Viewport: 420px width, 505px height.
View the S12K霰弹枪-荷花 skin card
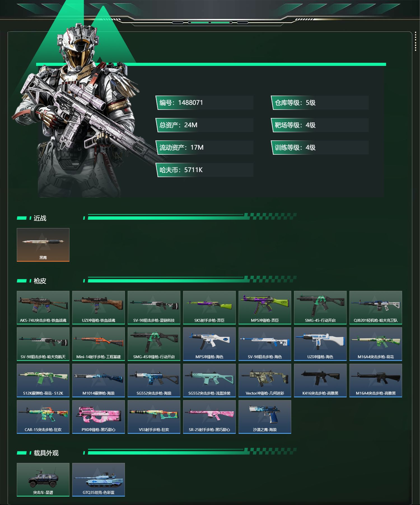(x=43, y=381)
